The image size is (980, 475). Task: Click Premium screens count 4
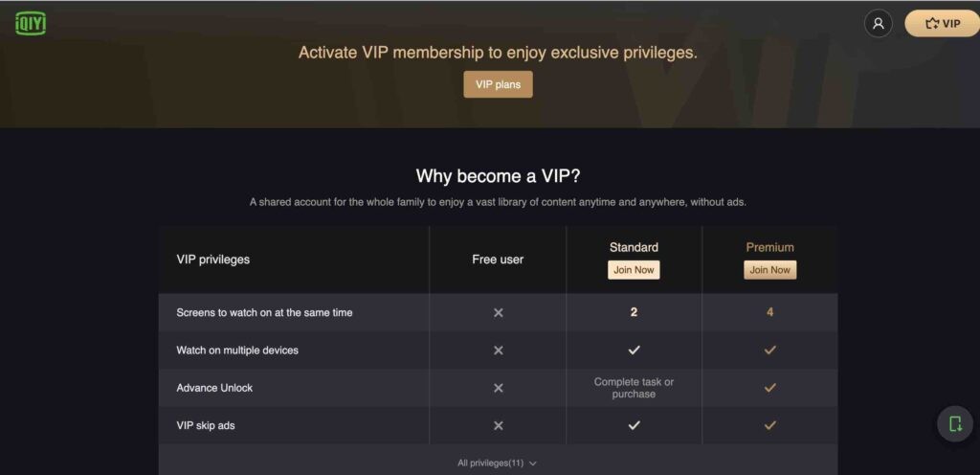click(770, 312)
